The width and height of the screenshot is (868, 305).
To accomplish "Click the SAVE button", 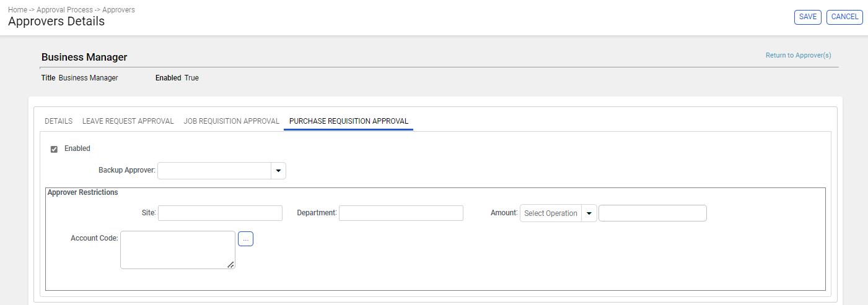I will tap(807, 17).
